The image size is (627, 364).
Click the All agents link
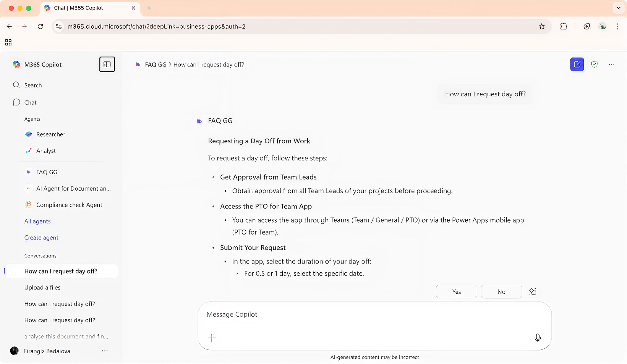tap(37, 222)
